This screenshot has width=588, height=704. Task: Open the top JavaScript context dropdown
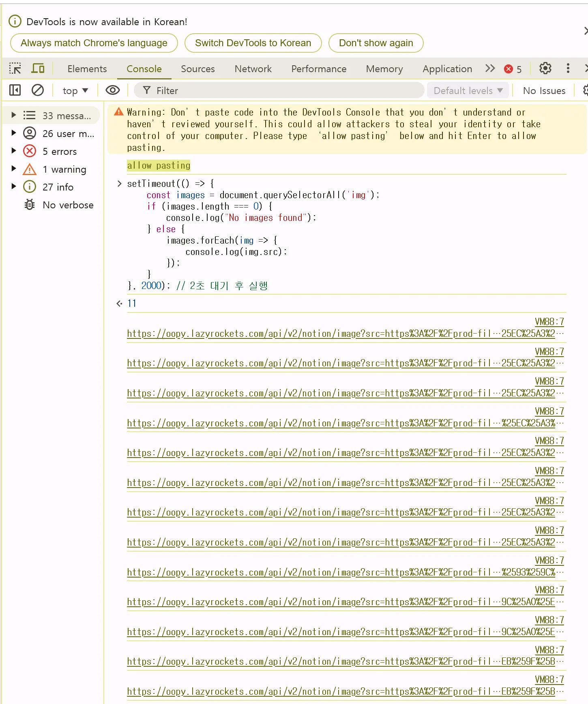(x=75, y=91)
